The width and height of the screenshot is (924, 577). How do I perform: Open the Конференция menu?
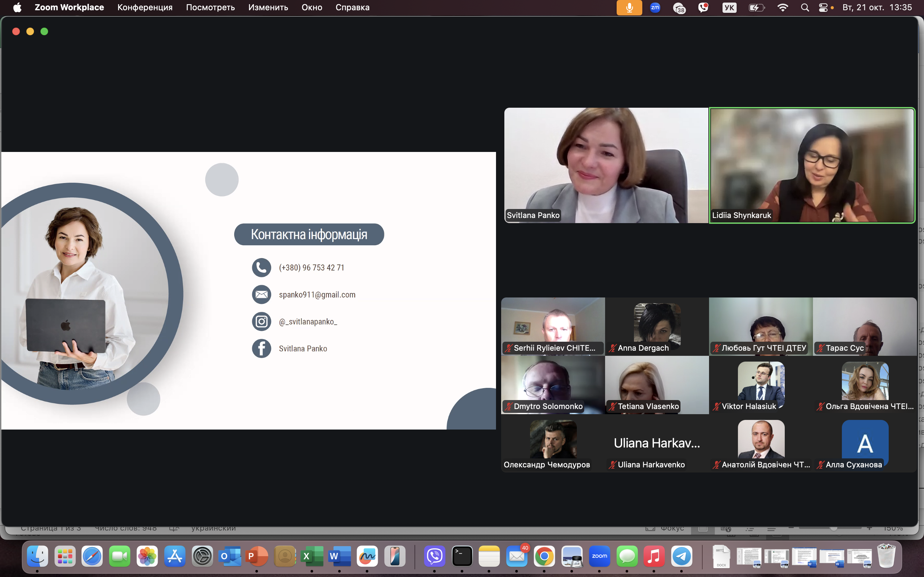145,8
